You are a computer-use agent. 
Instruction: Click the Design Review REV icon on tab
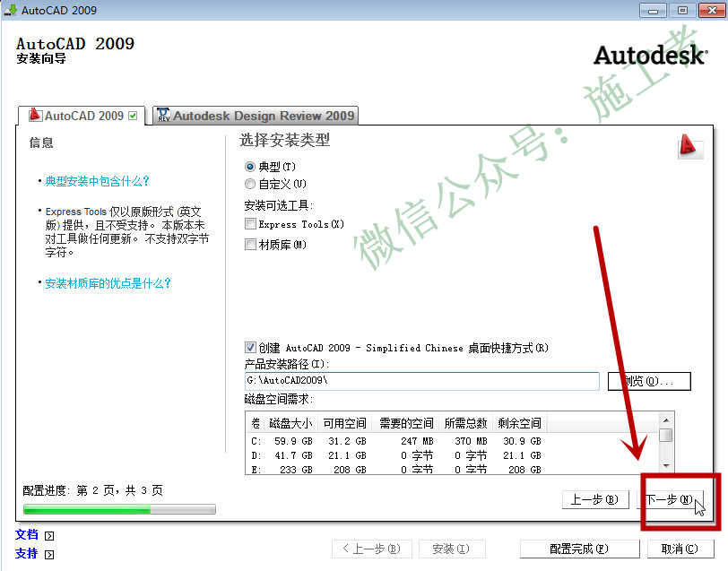[163, 115]
